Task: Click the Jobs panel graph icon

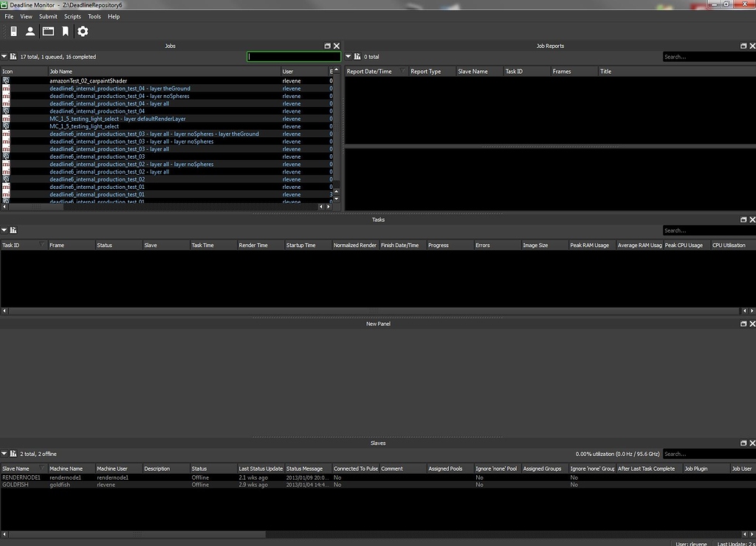Action: pos(13,57)
